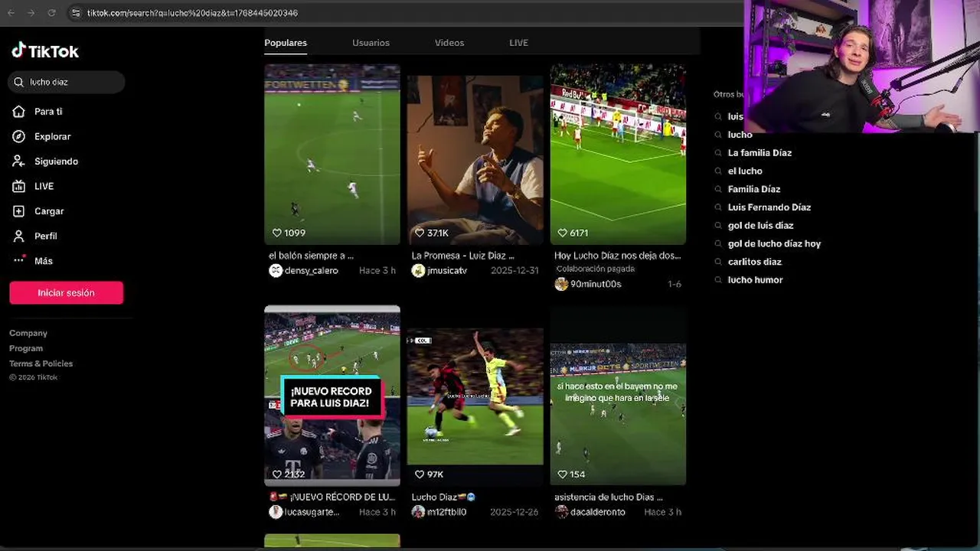Image resolution: width=980 pixels, height=551 pixels.
Task: Open Siguiendo people icon
Action: tap(19, 161)
